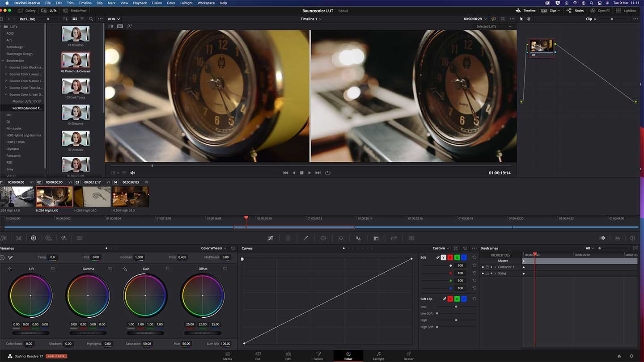644x362 pixels.
Task: Click the center of the Lift color wheel
Action: (30, 295)
